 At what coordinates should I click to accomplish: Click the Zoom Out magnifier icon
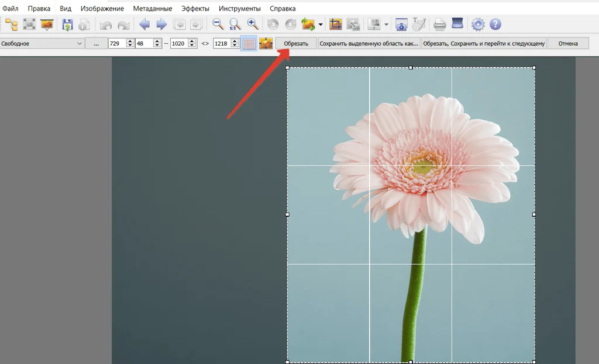pos(218,25)
